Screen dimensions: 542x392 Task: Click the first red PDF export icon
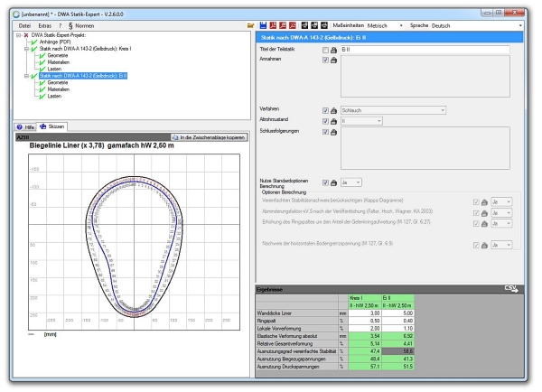[272, 26]
